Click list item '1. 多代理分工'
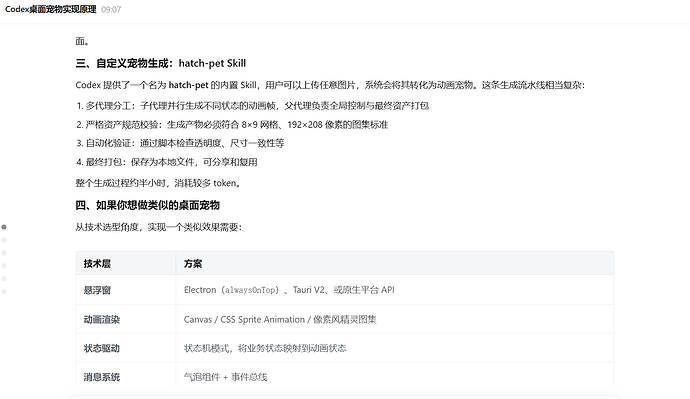 pos(253,106)
